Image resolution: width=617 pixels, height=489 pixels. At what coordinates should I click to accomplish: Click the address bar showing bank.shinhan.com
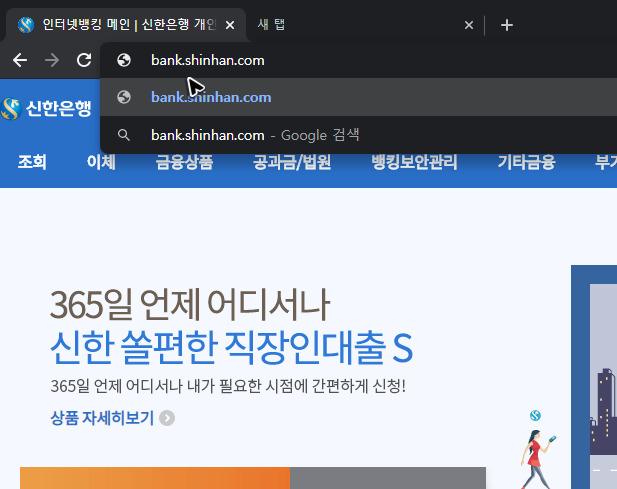pyautogui.click(x=358, y=60)
